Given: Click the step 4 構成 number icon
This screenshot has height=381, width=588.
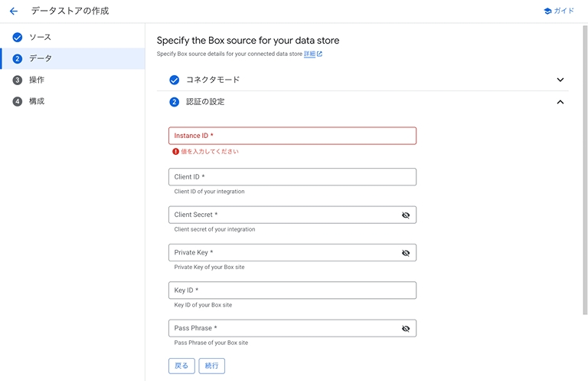Looking at the screenshot, I should pyautogui.click(x=18, y=101).
